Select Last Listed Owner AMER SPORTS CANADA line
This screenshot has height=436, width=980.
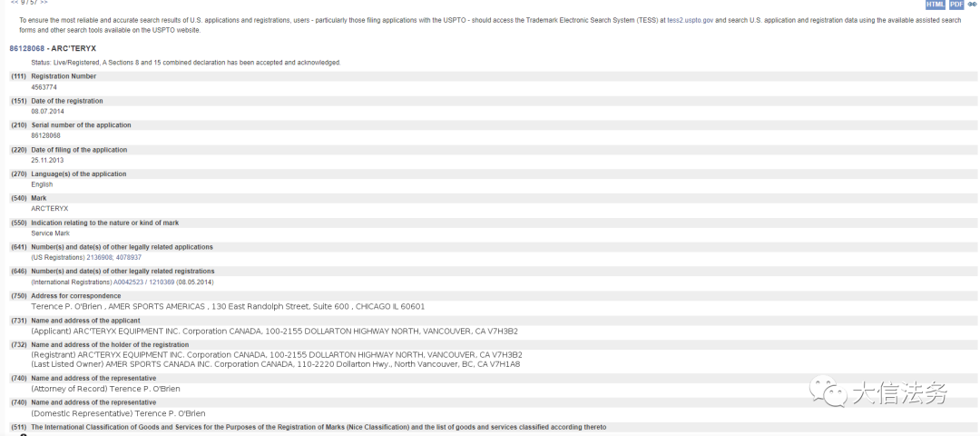pyautogui.click(x=276, y=364)
